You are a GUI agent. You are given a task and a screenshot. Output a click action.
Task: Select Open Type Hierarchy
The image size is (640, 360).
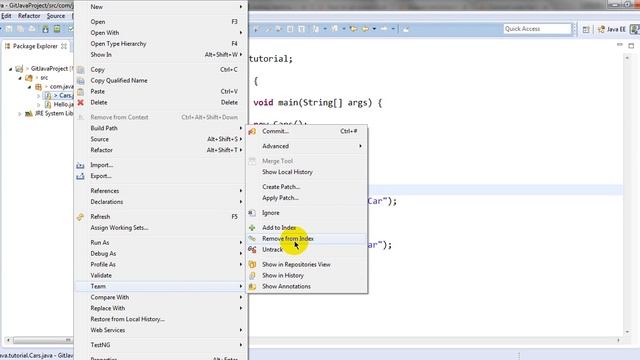coord(161,44)
